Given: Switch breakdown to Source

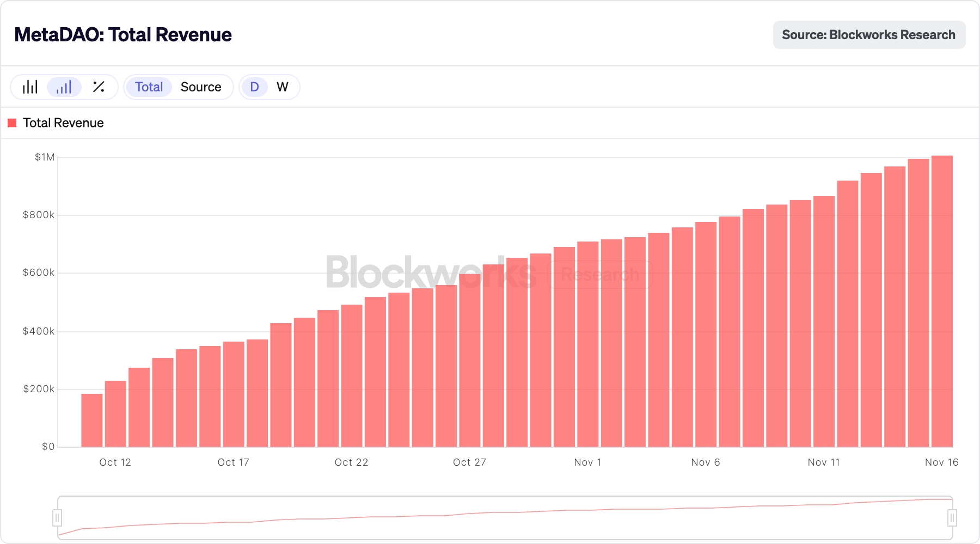Looking at the screenshot, I should 201,87.
